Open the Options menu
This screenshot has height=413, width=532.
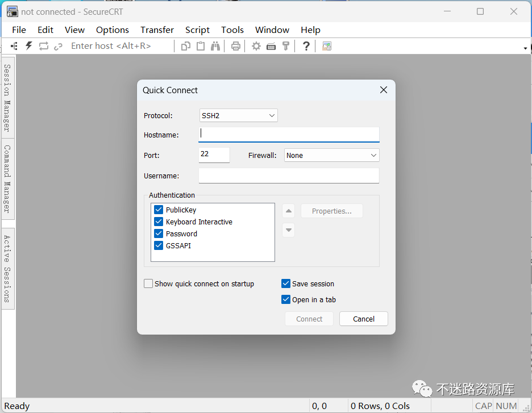113,30
